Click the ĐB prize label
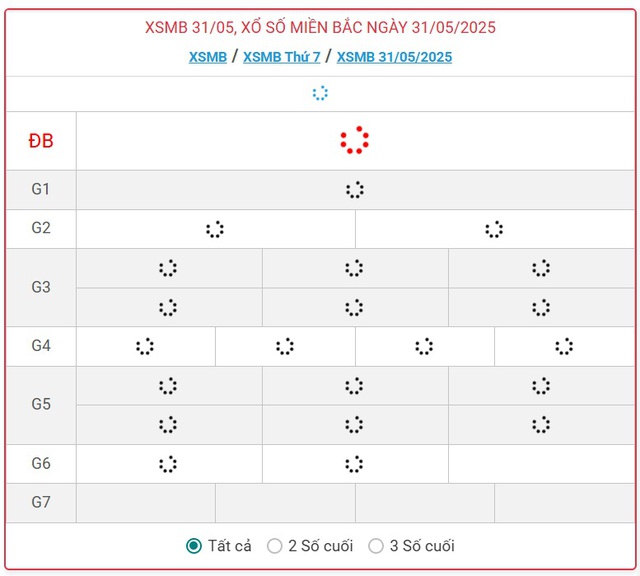Viewport: 640px width, 576px height. [41, 141]
